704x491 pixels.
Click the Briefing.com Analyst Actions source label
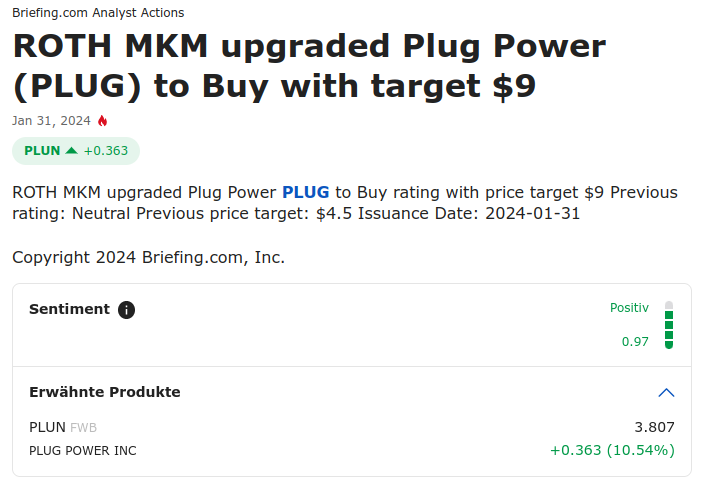pos(98,13)
